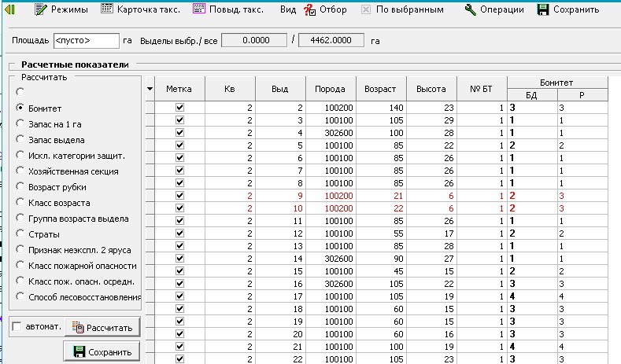Toggle Метка checkbox for выдел 10

point(179,208)
